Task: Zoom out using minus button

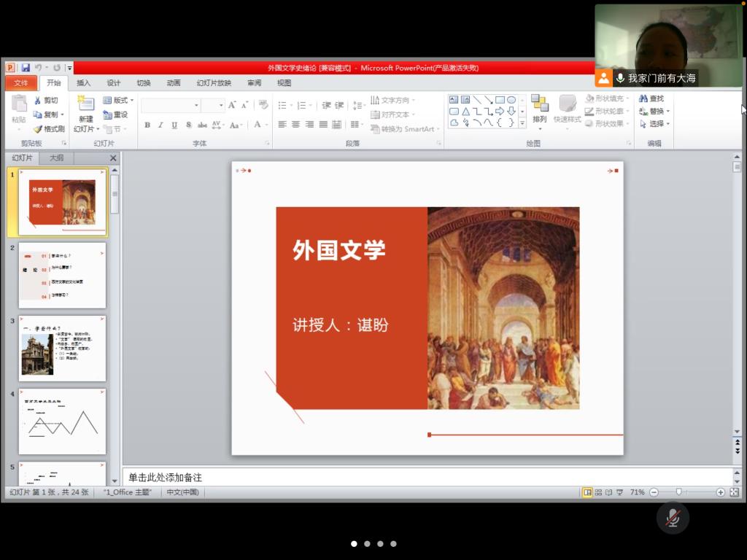Action: coord(654,492)
